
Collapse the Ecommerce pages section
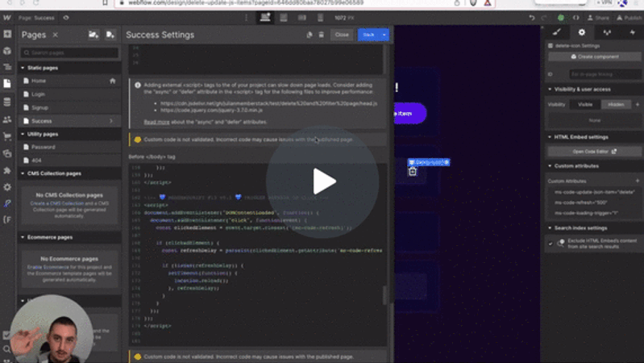[23, 237]
